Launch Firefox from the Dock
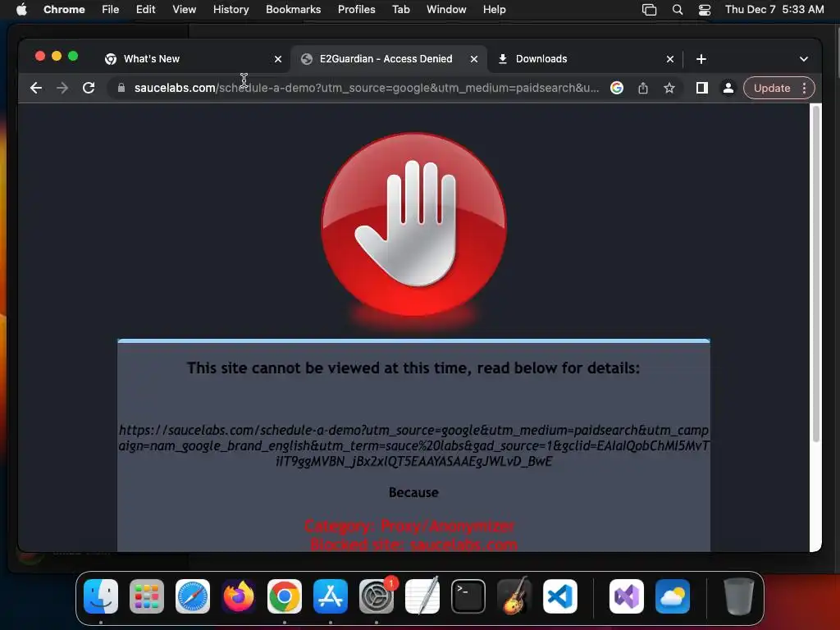 239,596
